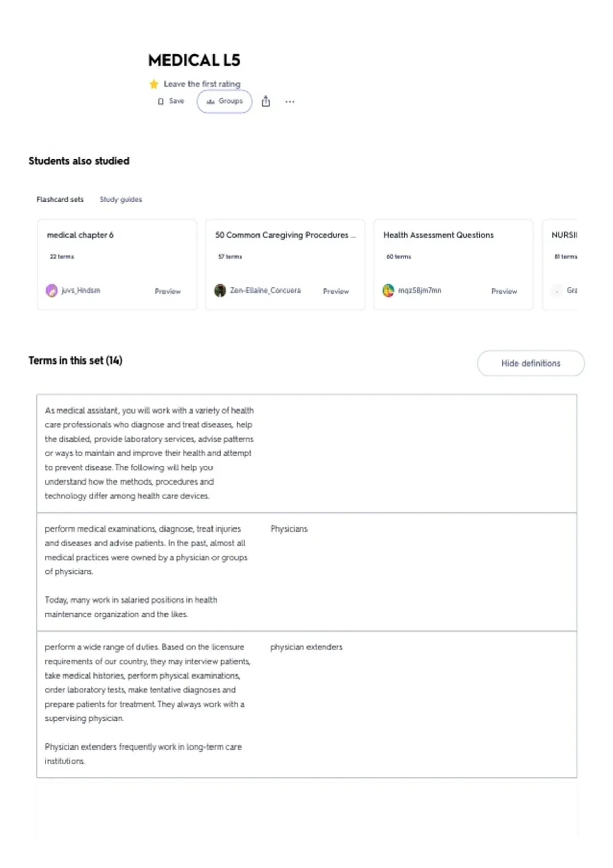Screen dimensions: 613x868
Task: Toggle Hide definitions button
Action: 531,363
